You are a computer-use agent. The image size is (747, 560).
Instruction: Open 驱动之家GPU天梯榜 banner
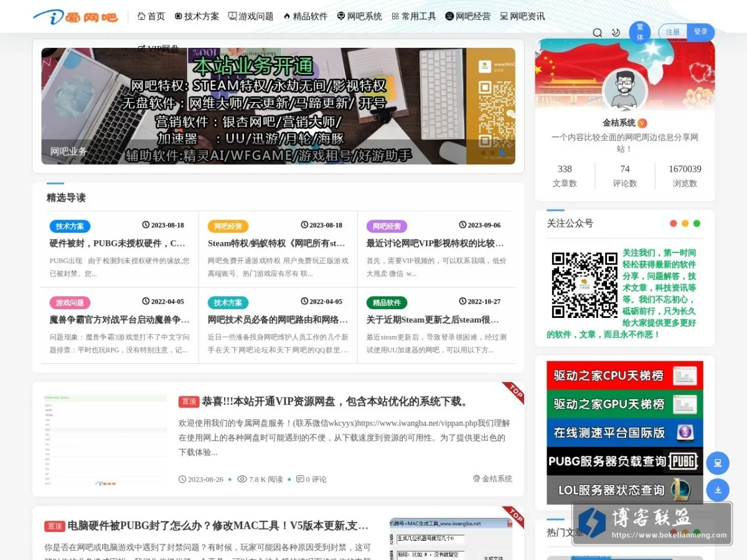coord(625,404)
